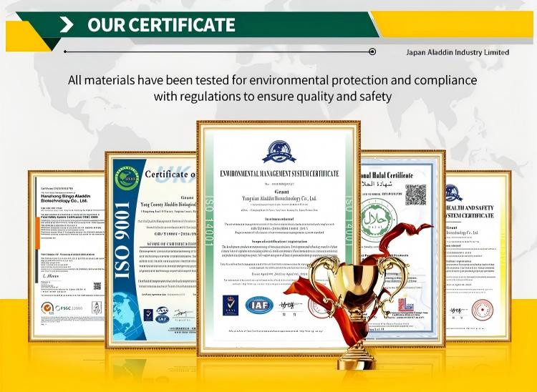The height and width of the screenshot is (392, 537).
Task: Click the Japan Aladdin Industry Limited text
Action: (458, 52)
